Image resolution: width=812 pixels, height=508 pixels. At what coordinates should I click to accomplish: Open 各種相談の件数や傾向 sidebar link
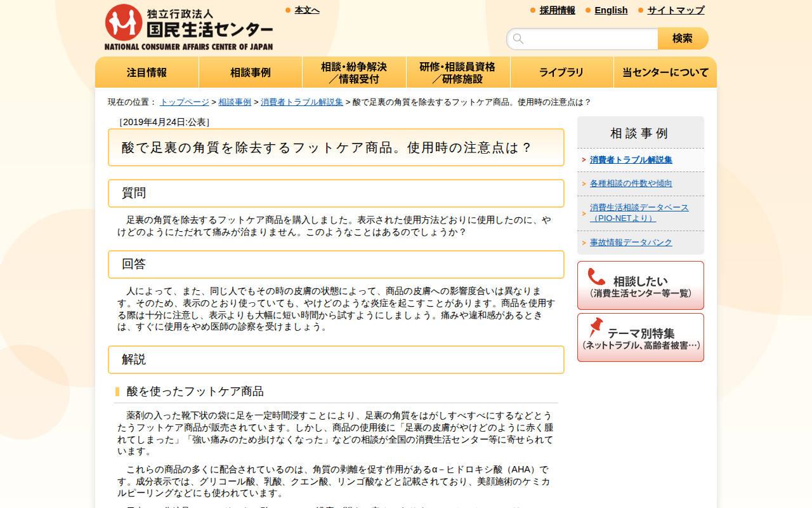tap(631, 184)
